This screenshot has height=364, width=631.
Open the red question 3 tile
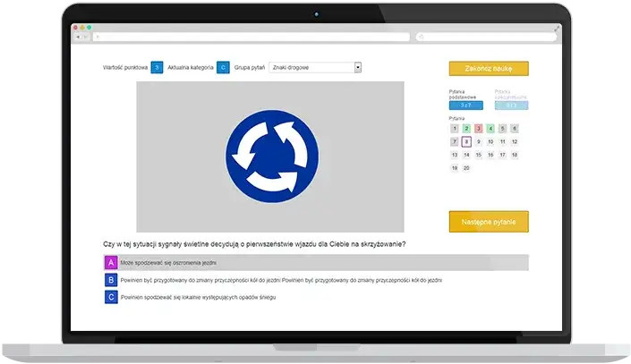[479, 129]
